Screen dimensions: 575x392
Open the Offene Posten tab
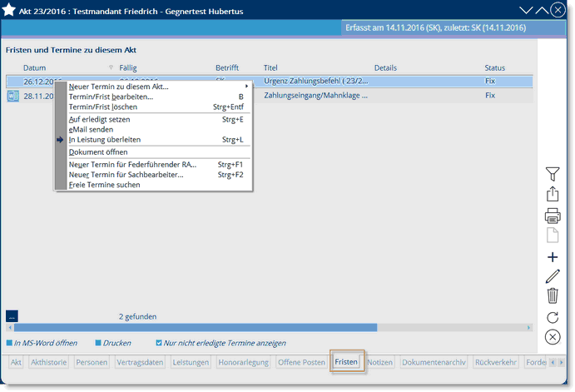click(301, 362)
